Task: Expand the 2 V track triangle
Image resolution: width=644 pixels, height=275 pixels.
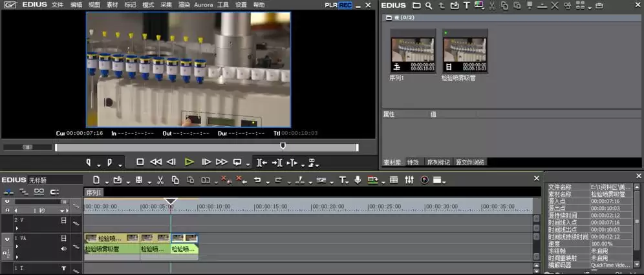Action: [17, 229]
